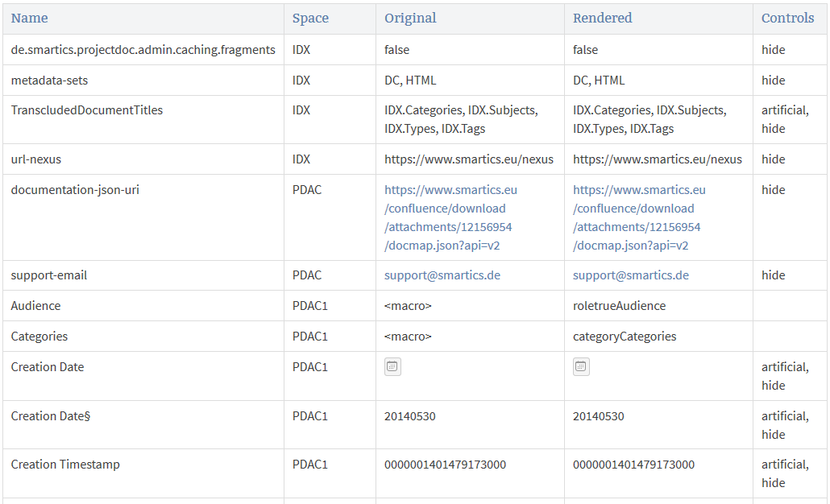Select the Creation Timestamp row name
The width and height of the screenshot is (830, 504).
click(x=65, y=465)
